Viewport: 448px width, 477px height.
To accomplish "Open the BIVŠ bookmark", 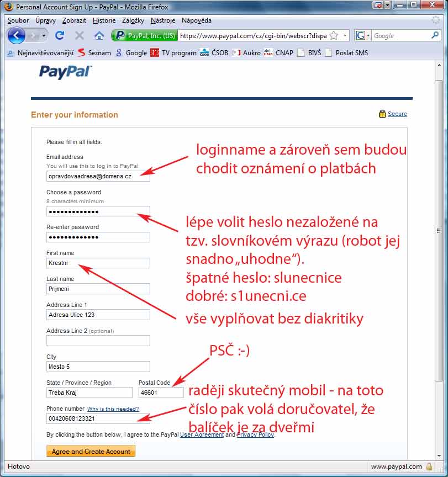I will [309, 52].
